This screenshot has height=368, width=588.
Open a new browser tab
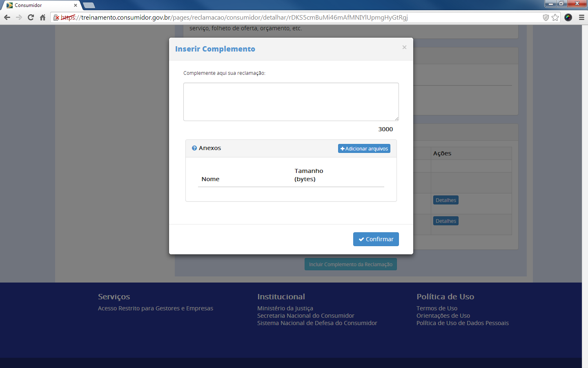click(89, 5)
